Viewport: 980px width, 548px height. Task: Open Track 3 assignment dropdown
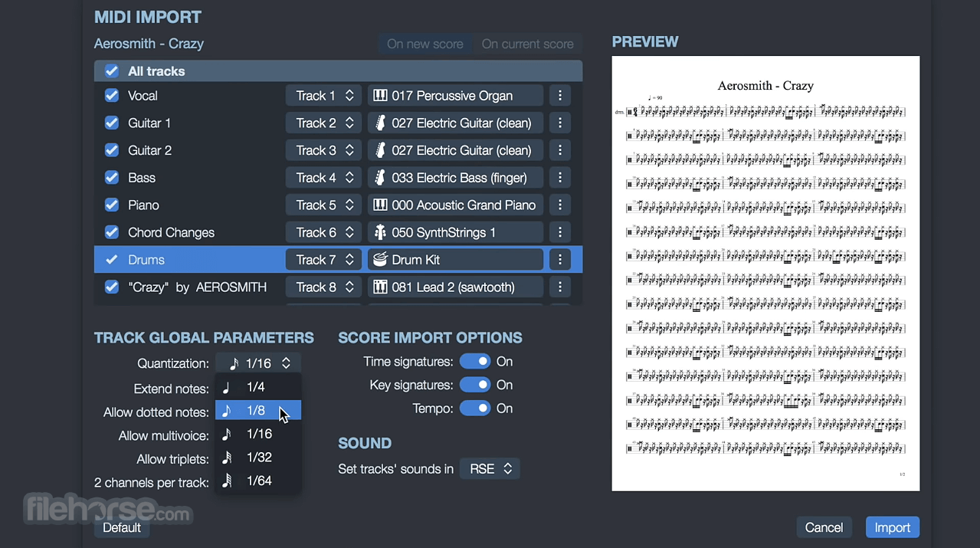(324, 150)
